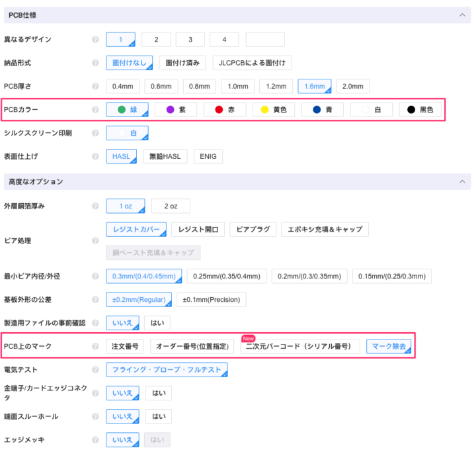Click help icon beside PCB厚さ
This screenshot has height=452, width=476.
(96, 86)
